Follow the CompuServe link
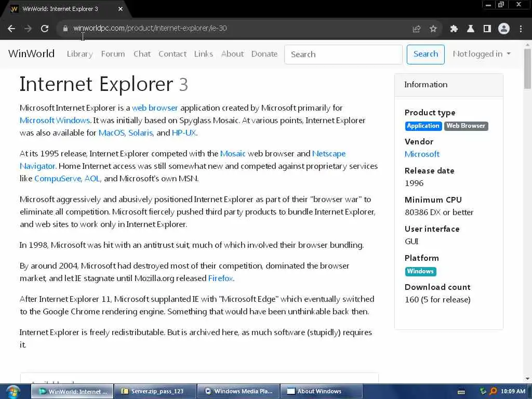532x399 pixels. [58, 179]
